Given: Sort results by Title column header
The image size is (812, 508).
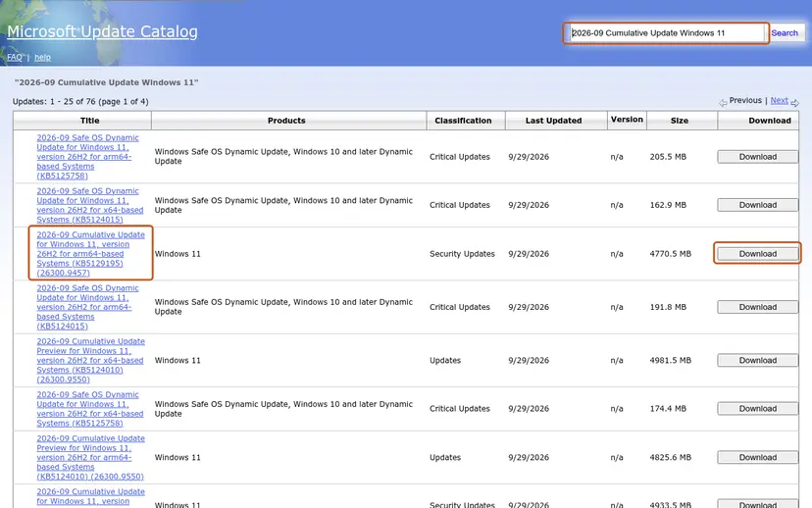Looking at the screenshot, I should 89,121.
